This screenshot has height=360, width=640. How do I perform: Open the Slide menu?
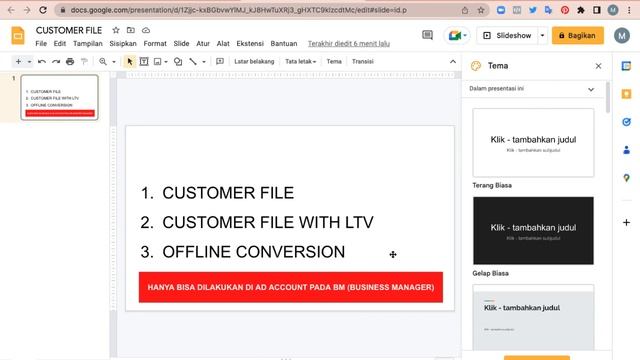pyautogui.click(x=181, y=44)
